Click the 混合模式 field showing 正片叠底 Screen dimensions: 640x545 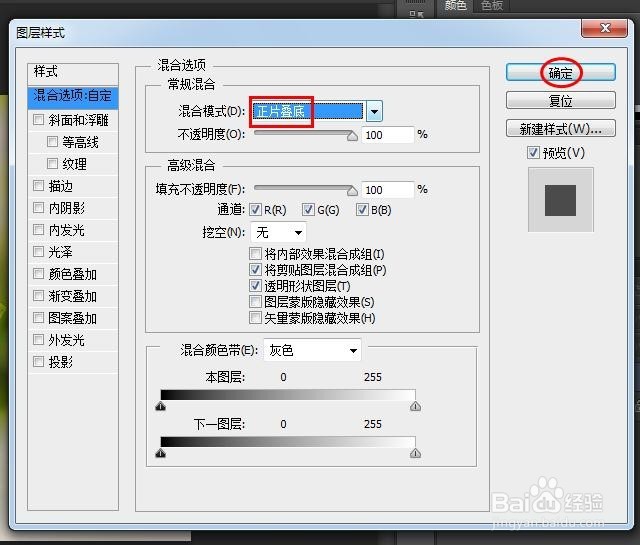(x=307, y=111)
